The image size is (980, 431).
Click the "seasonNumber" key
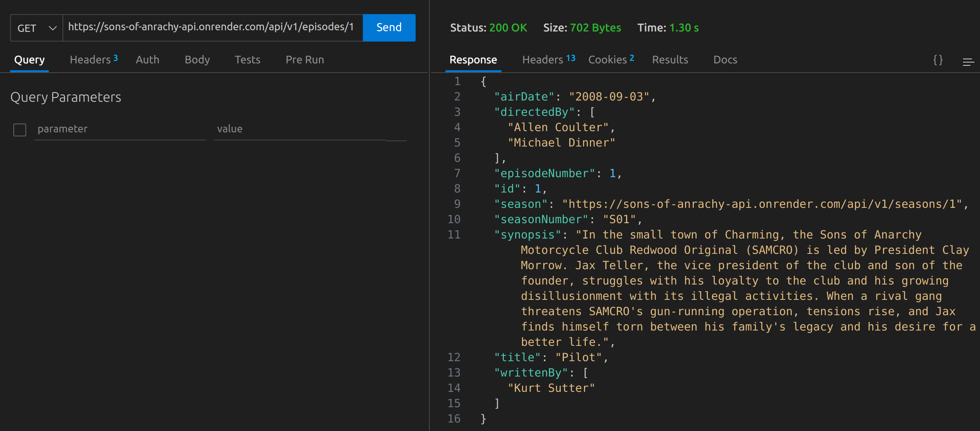[541, 220]
